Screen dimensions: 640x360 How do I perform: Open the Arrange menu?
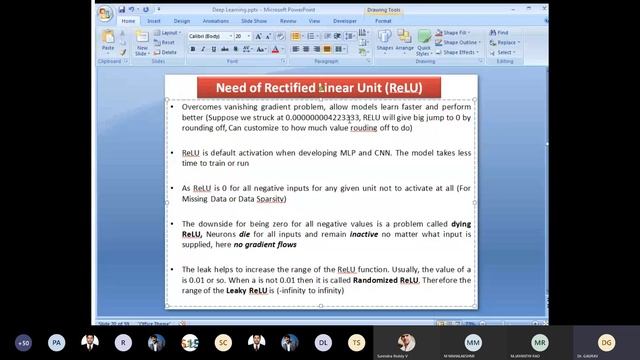404,41
